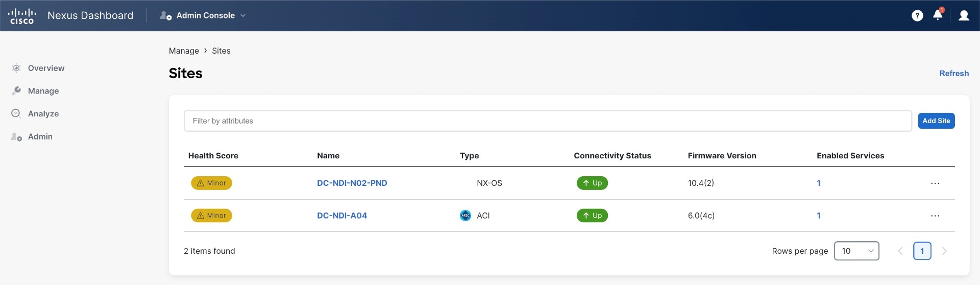Image resolution: width=980 pixels, height=285 pixels.
Task: Click the Admin Console user-gear icon
Action: coord(165,16)
